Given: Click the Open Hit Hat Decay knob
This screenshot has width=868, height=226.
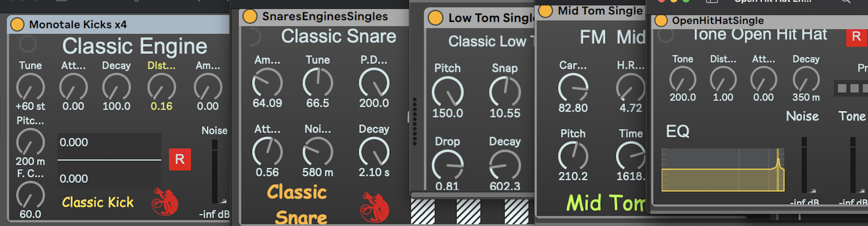Looking at the screenshot, I should tap(806, 80).
